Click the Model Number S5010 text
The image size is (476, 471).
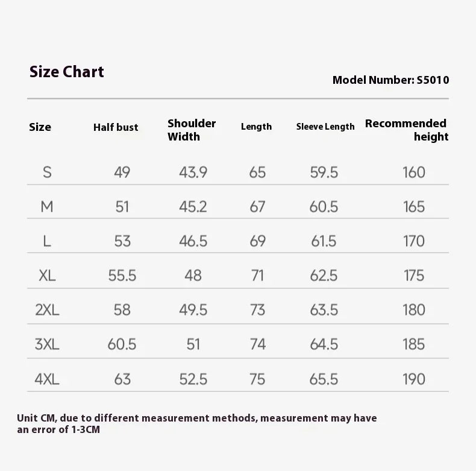click(390, 80)
